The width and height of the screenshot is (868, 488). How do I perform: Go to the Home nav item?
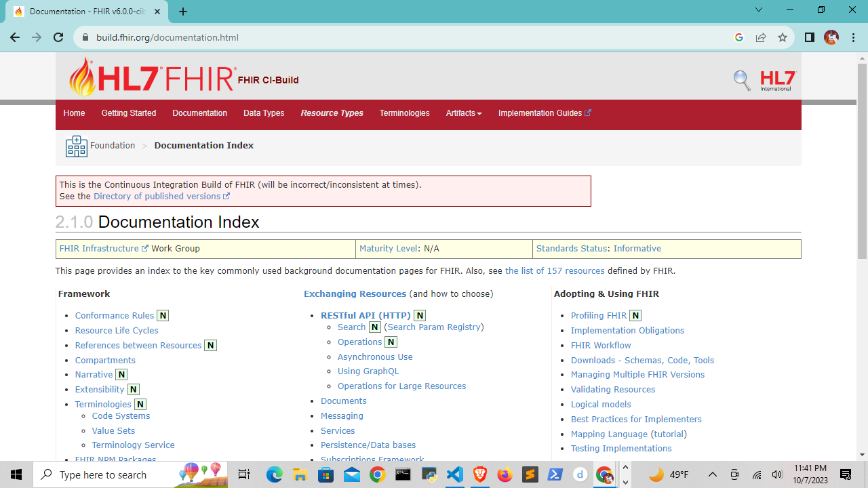pyautogui.click(x=74, y=113)
